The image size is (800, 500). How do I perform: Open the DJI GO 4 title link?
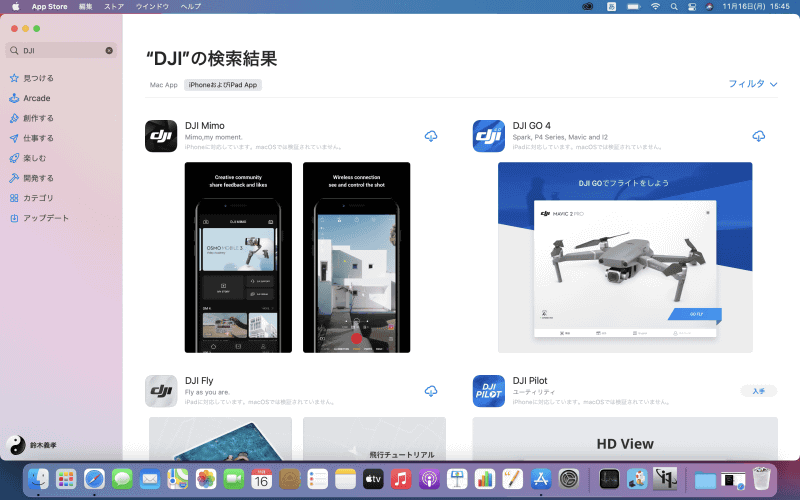coord(532,126)
